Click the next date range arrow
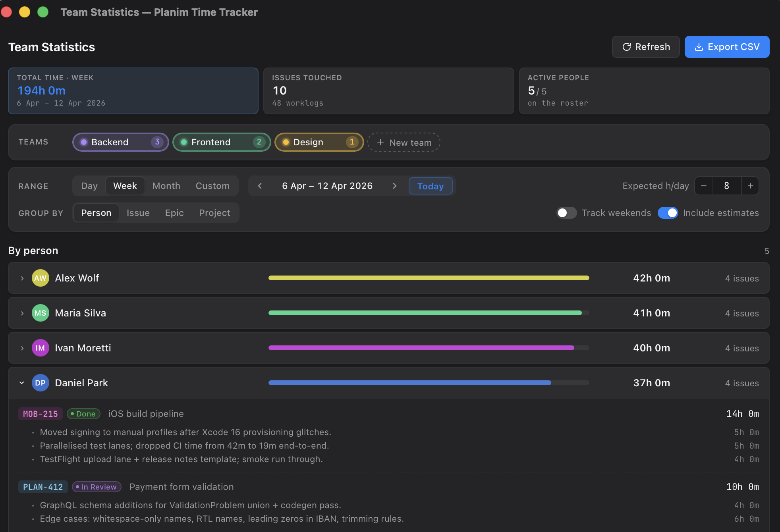The height and width of the screenshot is (532, 780). coord(394,186)
